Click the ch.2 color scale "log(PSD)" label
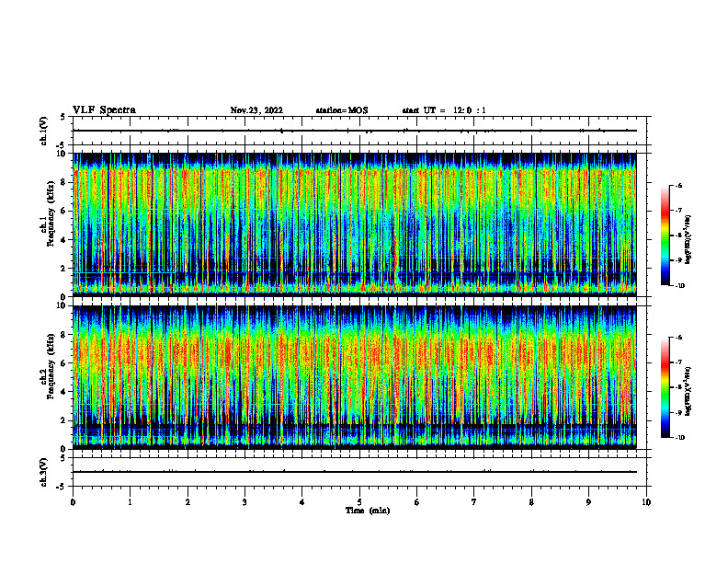The height and width of the screenshot is (563, 728). pos(688,392)
